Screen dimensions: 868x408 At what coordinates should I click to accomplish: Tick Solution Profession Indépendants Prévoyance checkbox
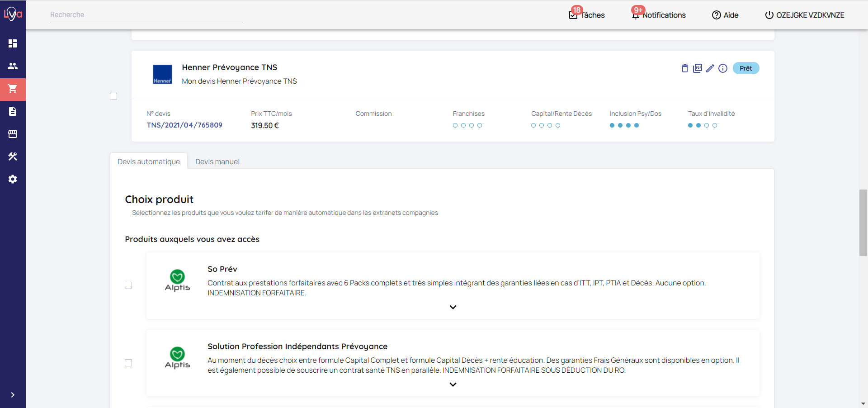[128, 363]
